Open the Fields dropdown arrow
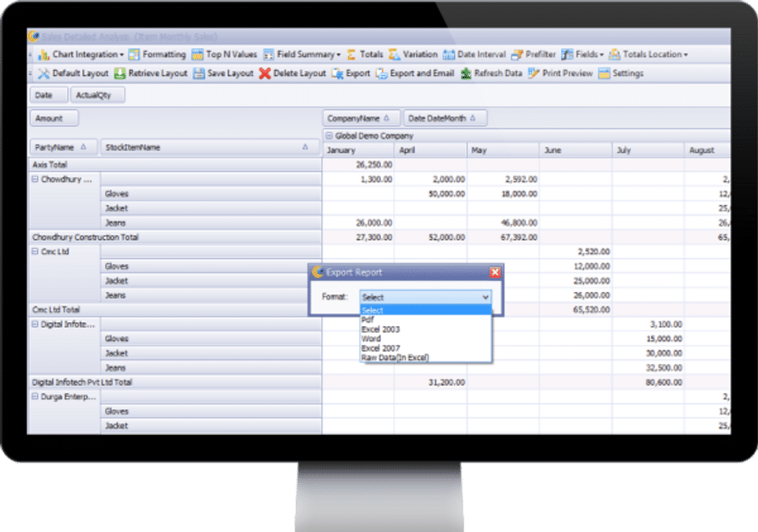758x532 pixels. (602, 55)
